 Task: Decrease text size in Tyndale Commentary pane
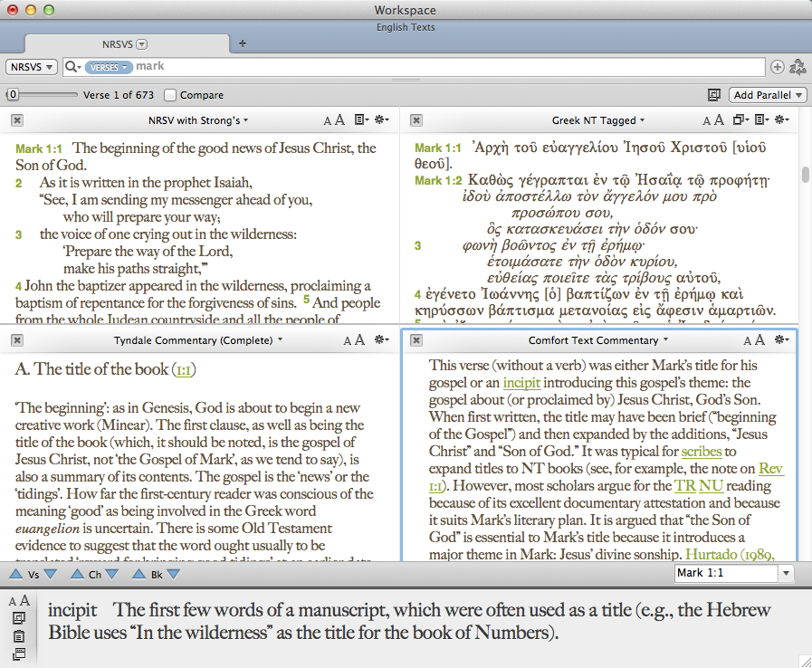click(x=348, y=340)
